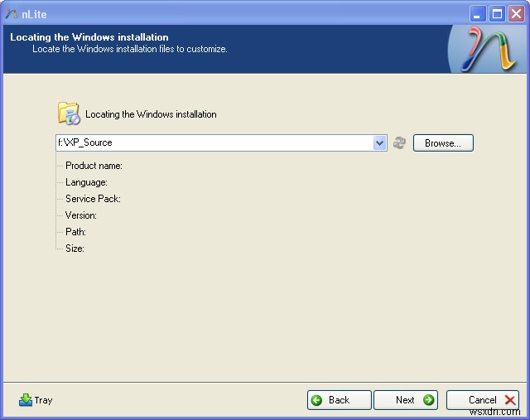Select the Size: row
530x420 pixels.
pos(75,249)
